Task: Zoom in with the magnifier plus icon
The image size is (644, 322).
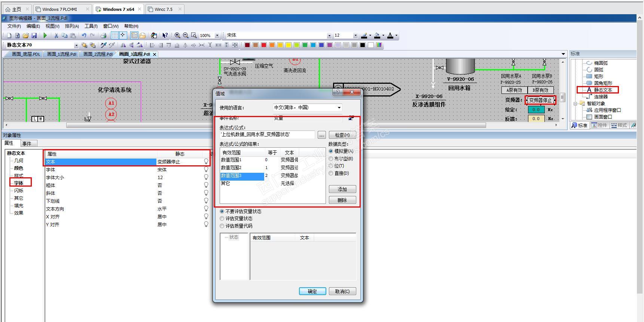Action: pyautogui.click(x=177, y=36)
